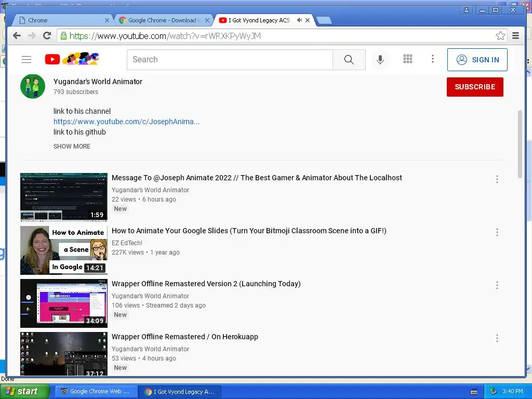Go back using the browser back arrow
The image size is (532, 399).
tap(17, 36)
